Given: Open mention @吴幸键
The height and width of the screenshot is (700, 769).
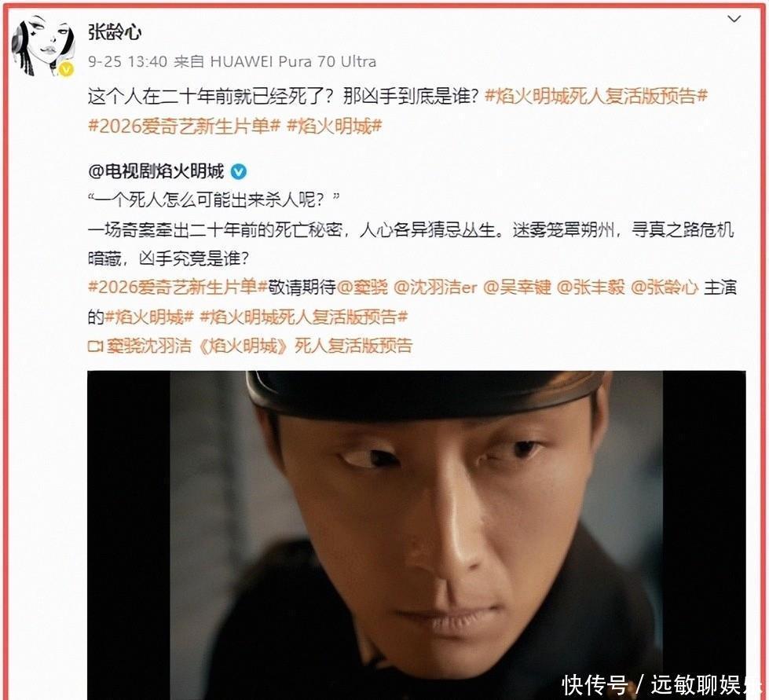Looking at the screenshot, I should pos(517,287).
